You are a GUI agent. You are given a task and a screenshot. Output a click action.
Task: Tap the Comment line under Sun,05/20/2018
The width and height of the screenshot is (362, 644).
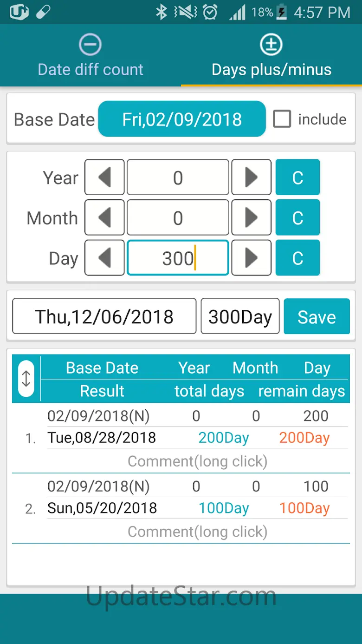[x=197, y=532]
